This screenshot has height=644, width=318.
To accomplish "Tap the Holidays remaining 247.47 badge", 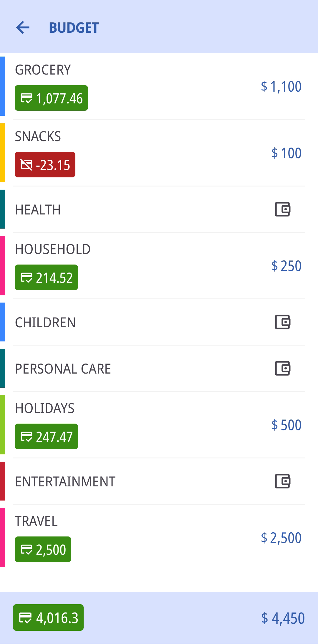I will click(x=46, y=437).
